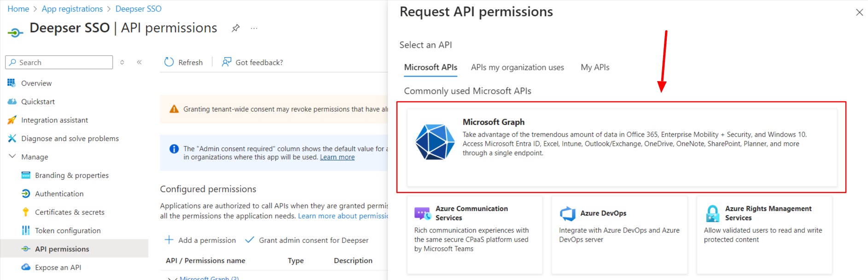
Task: Go to Home breadcrumb link
Action: tap(18, 9)
